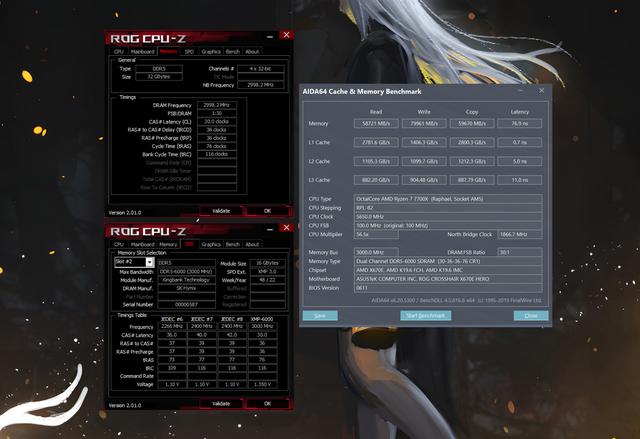Close the bottom ROG CPU-Z window

(x=287, y=228)
